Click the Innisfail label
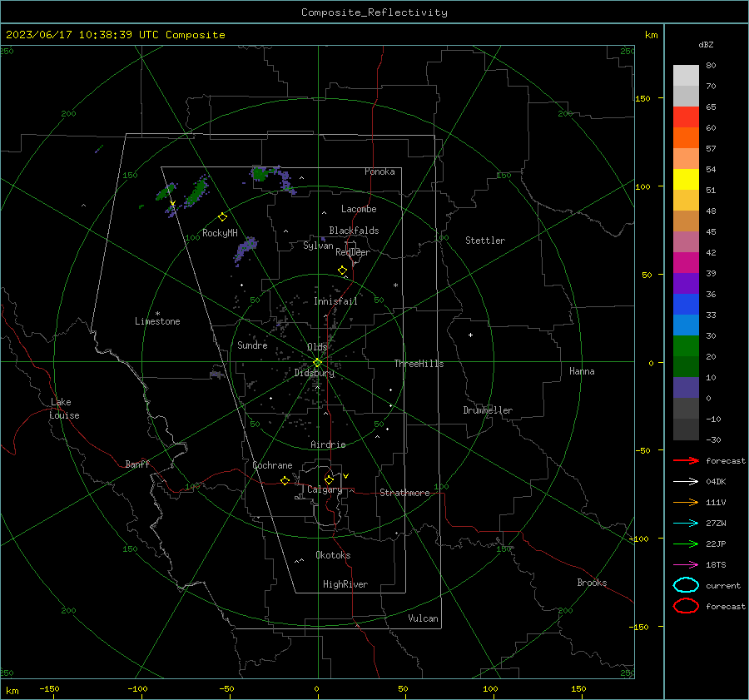This screenshot has height=700, width=749. pyautogui.click(x=335, y=301)
